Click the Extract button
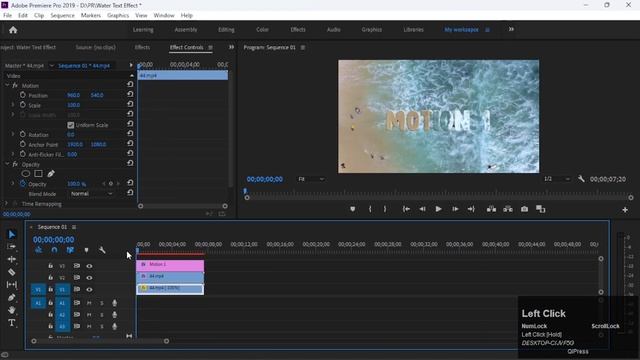The height and width of the screenshot is (360, 640). point(508,209)
